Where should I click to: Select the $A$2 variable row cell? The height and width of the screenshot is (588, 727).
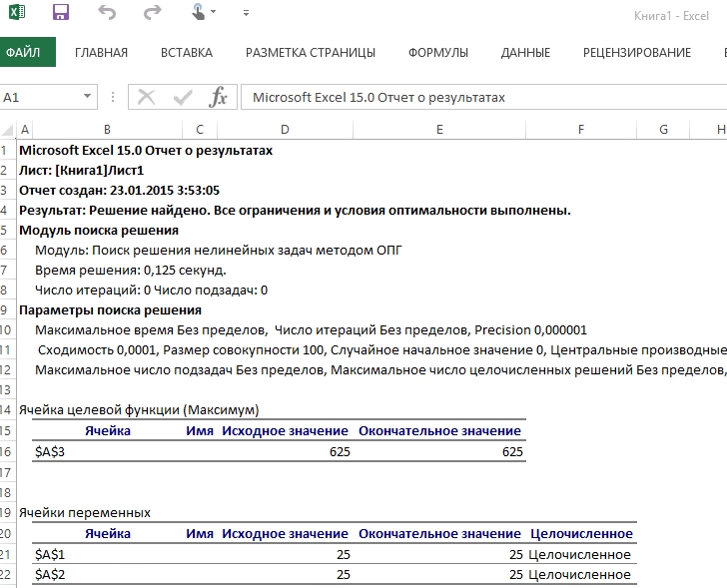click(x=107, y=575)
